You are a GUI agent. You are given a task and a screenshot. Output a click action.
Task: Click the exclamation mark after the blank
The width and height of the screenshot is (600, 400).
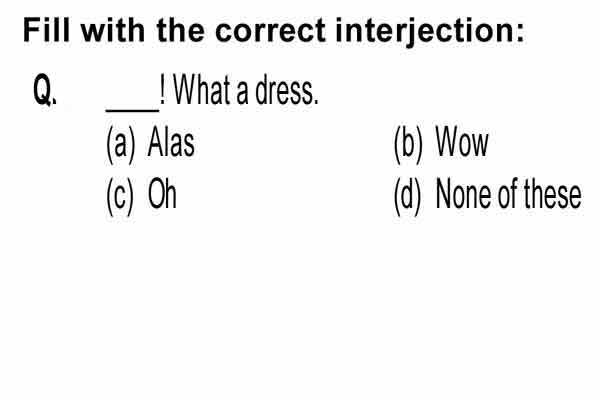pos(163,90)
